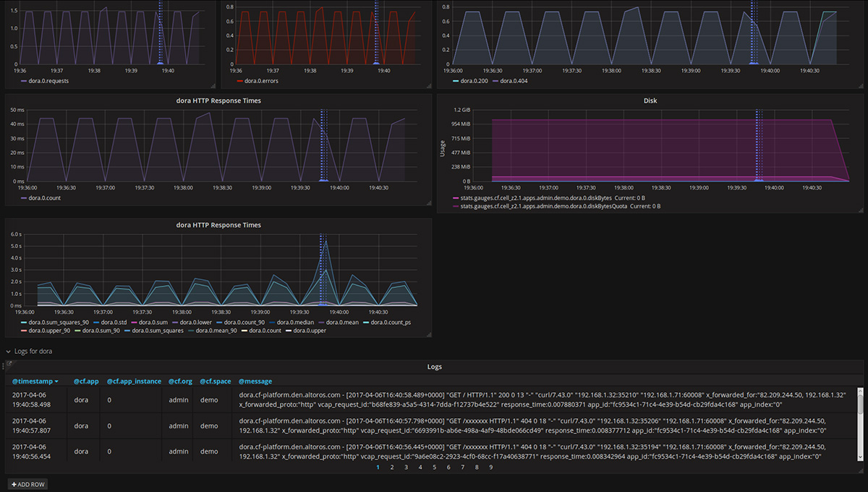
Task: Toggle the dora.0.count_90 series
Action: coord(244,322)
